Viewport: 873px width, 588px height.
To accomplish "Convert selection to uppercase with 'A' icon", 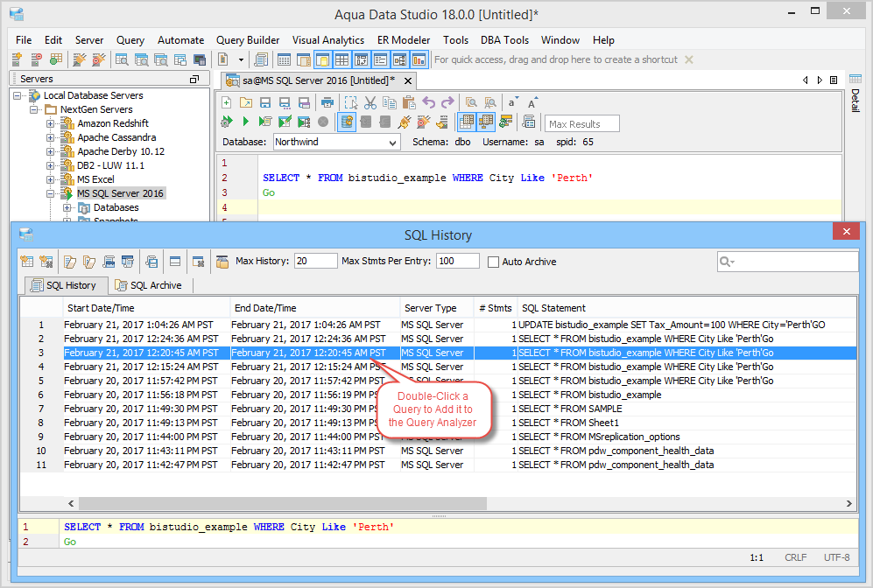I will click(532, 103).
